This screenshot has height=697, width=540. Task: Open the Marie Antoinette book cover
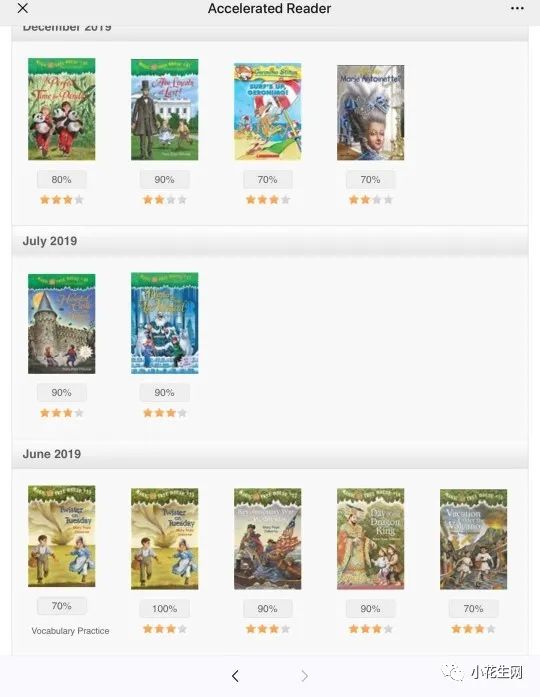[x=371, y=112]
